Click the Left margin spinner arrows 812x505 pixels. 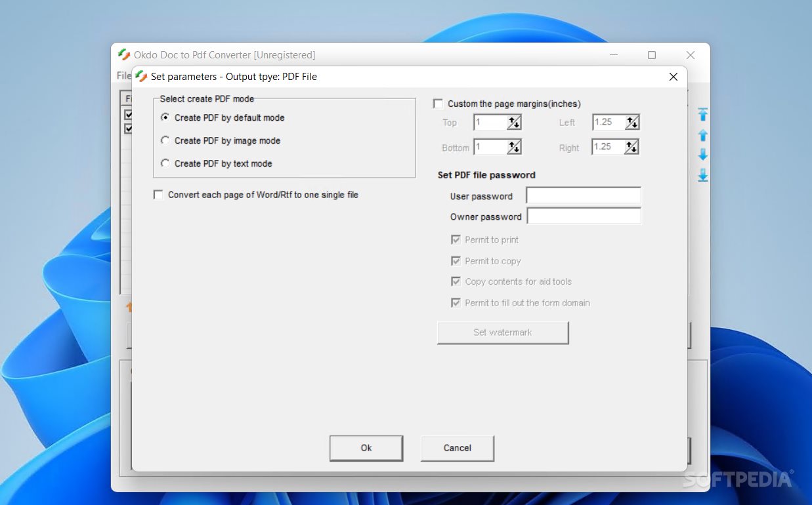pos(631,122)
